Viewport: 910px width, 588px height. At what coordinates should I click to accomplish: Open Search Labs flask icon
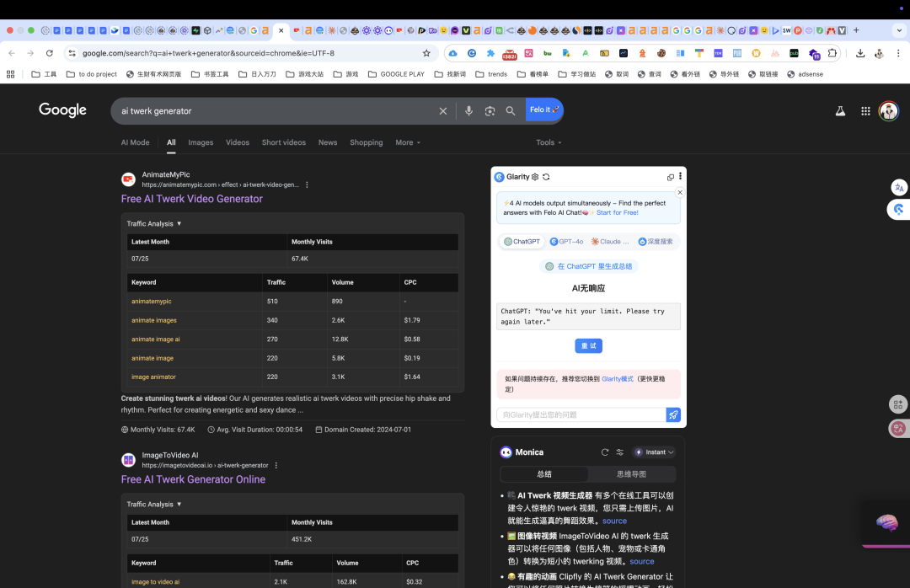pyautogui.click(x=840, y=111)
